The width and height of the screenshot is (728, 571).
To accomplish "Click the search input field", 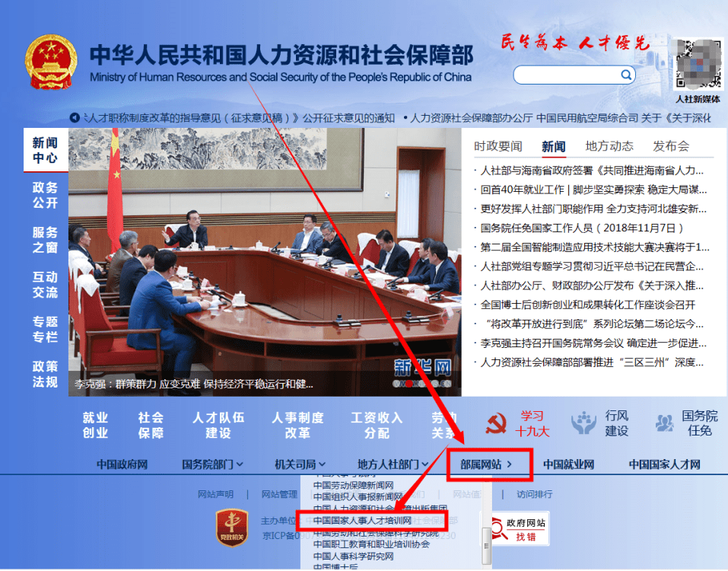I will point(567,75).
